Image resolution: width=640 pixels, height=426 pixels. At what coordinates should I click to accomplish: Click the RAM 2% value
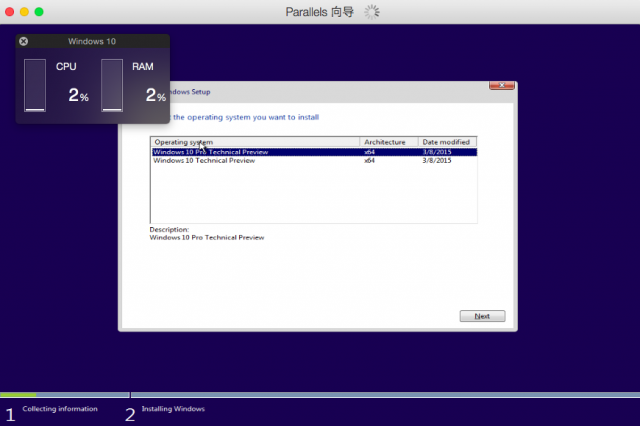(156, 95)
